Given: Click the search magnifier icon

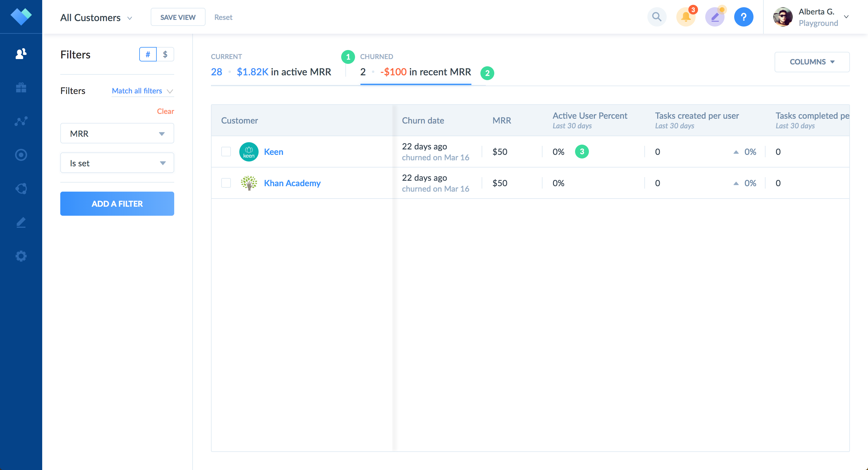Looking at the screenshot, I should click(656, 17).
